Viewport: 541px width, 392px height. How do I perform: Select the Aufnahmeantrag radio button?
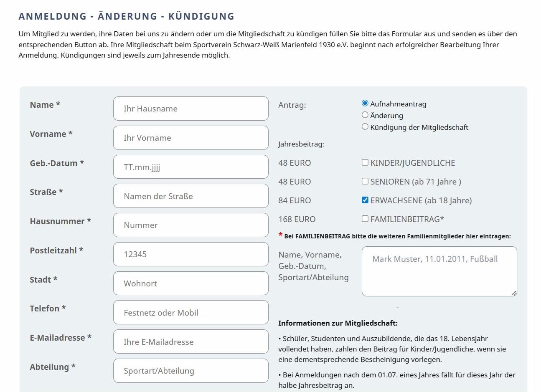tap(365, 103)
